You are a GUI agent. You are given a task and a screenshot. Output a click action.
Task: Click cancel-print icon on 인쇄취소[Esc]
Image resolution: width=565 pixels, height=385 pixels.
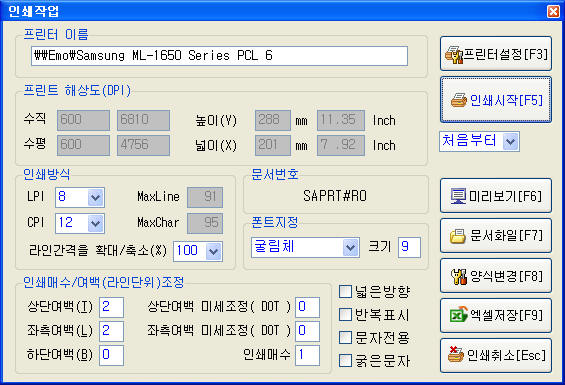(456, 354)
